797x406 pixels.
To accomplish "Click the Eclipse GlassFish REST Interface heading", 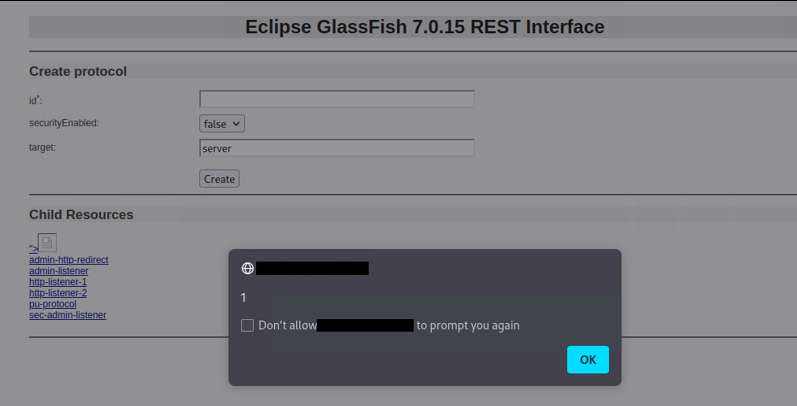I will click(x=424, y=27).
